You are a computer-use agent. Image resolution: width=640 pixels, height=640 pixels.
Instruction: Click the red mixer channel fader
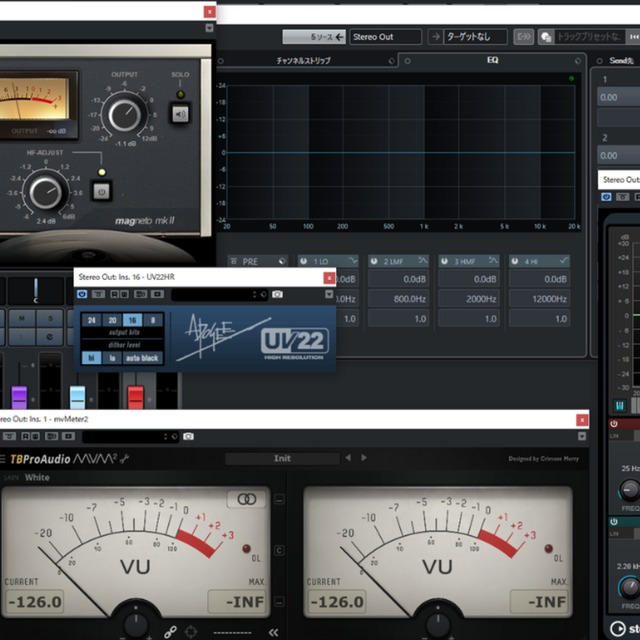(136, 395)
